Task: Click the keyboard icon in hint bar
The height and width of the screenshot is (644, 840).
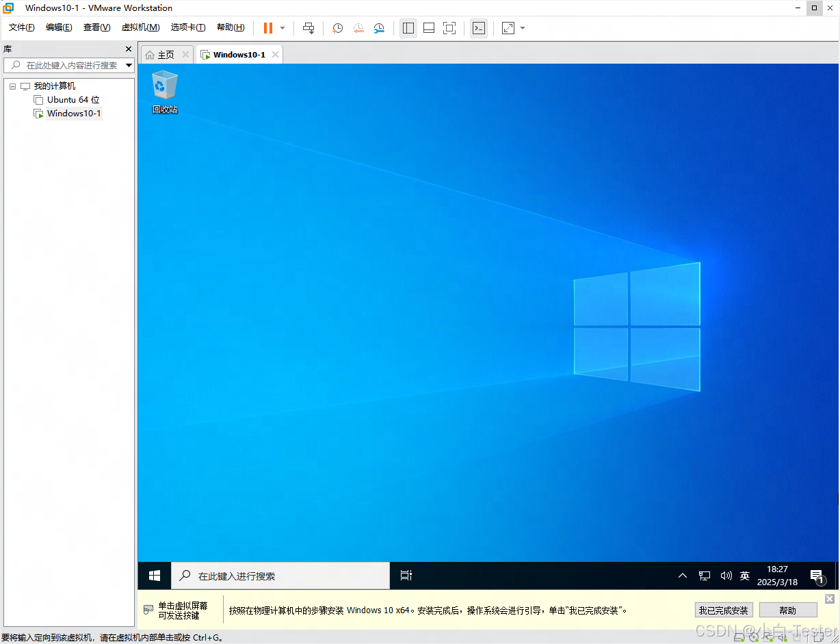Action: pos(148,610)
